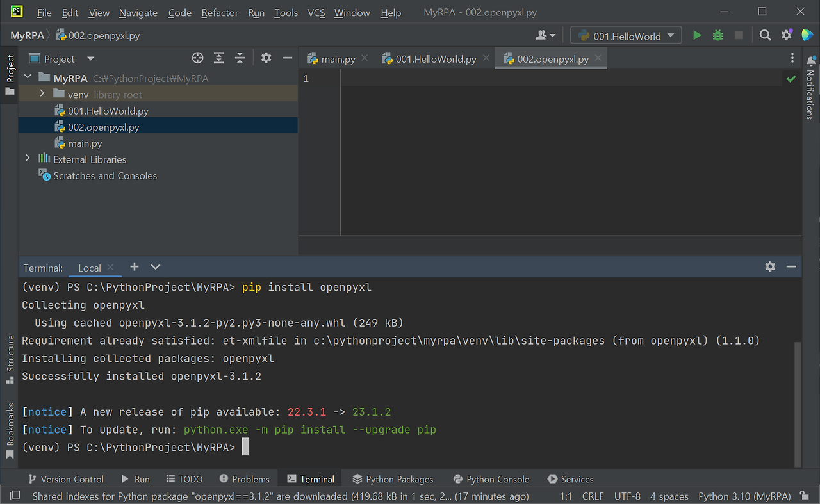
Task: Add a new terminal session plus icon
Action: 135,267
